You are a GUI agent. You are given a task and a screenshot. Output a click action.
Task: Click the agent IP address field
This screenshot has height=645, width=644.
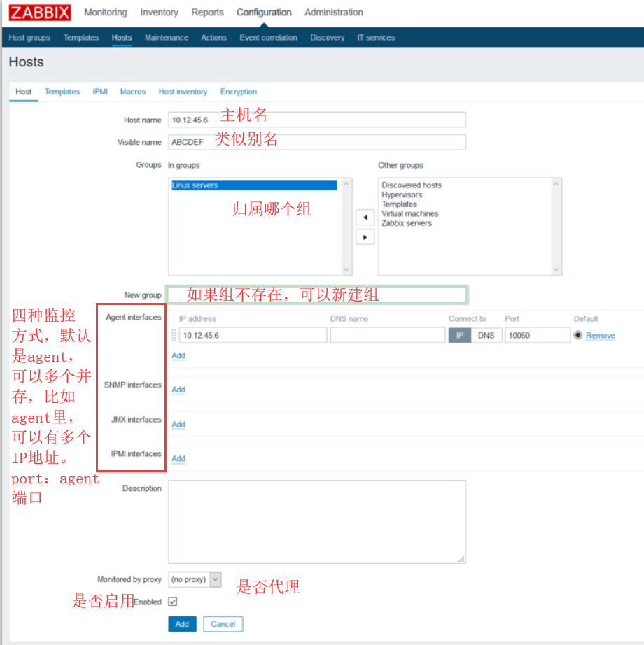253,335
